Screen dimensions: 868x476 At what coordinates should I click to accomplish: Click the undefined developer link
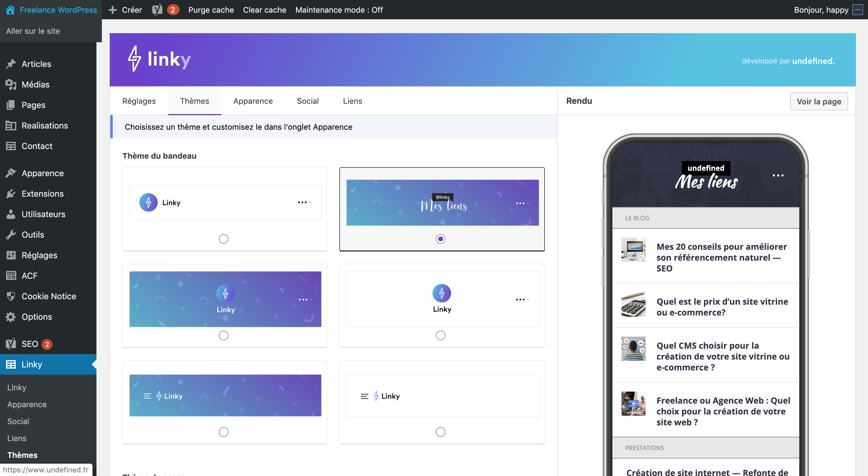coord(813,61)
